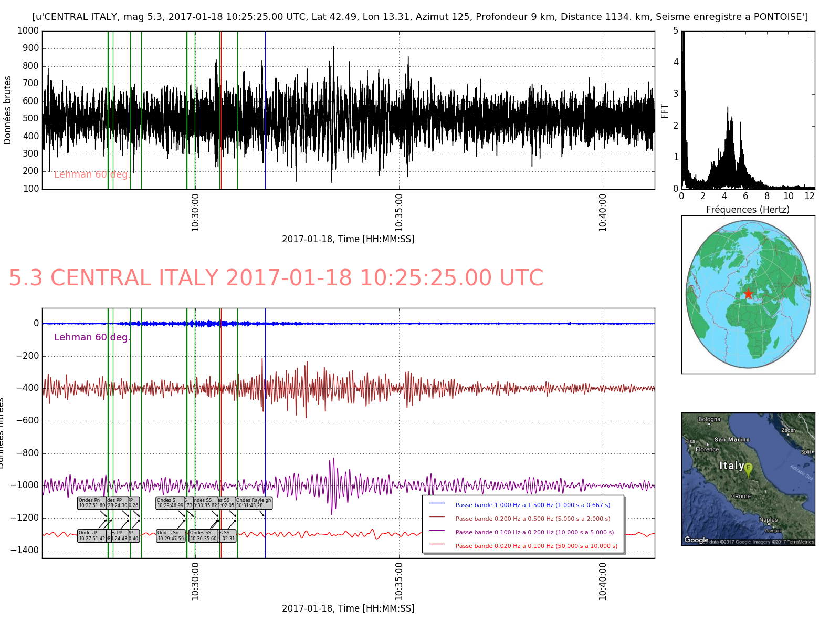The image size is (840, 620).
Task: Click the Fréquences (Hertz) axis label
Action: click(747, 210)
